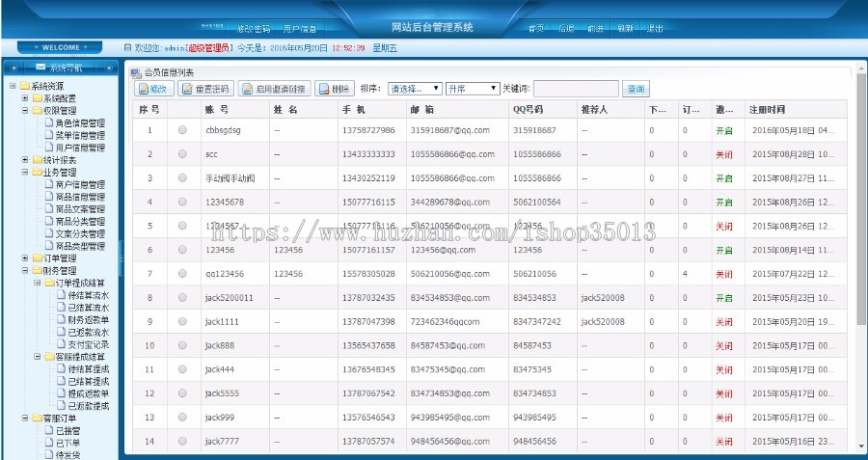Select the radio button for account jack1111
The image size is (868, 460).
pyautogui.click(x=182, y=321)
